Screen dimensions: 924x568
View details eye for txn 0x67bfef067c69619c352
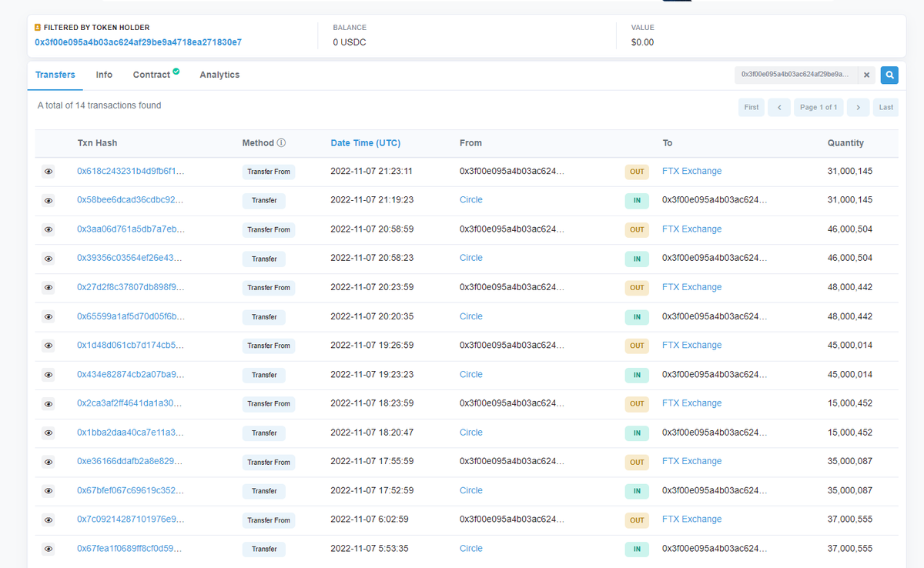49,491
